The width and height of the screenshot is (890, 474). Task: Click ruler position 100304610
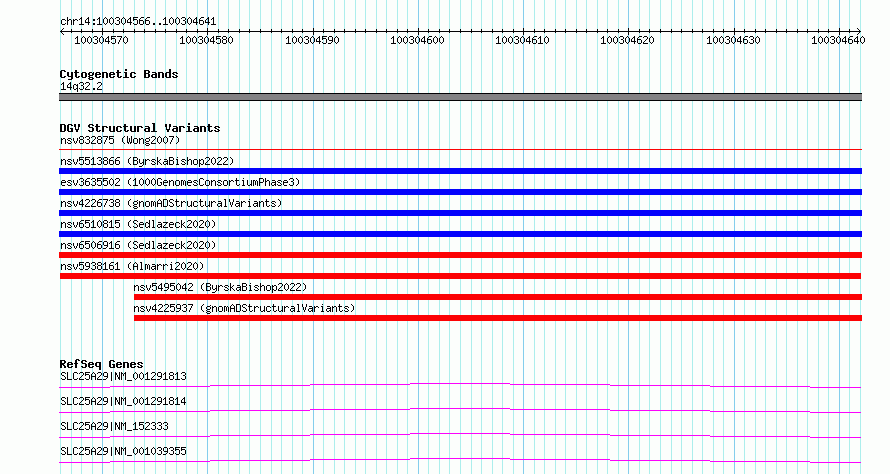click(522, 40)
